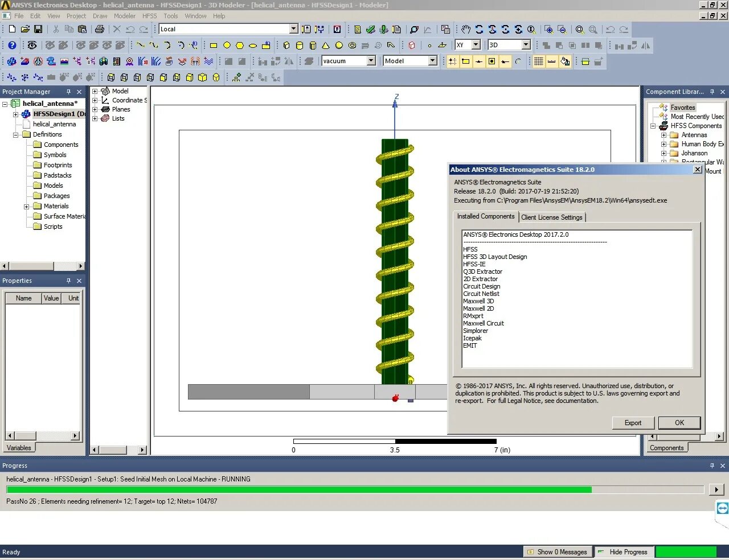
Task: Toggle the snap to face center button
Action: [492, 61]
